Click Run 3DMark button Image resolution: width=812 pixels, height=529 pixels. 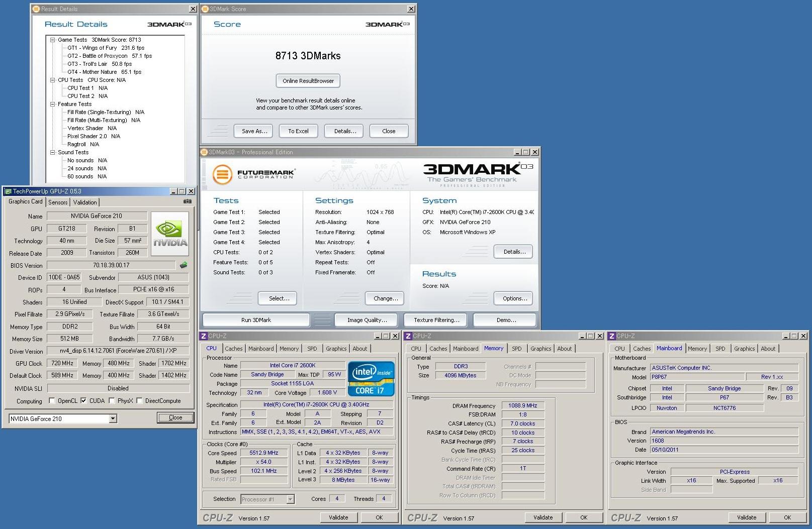click(x=256, y=320)
